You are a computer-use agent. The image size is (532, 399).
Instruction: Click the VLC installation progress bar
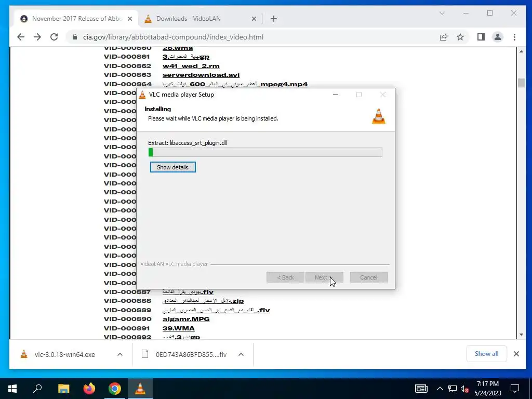click(x=265, y=152)
